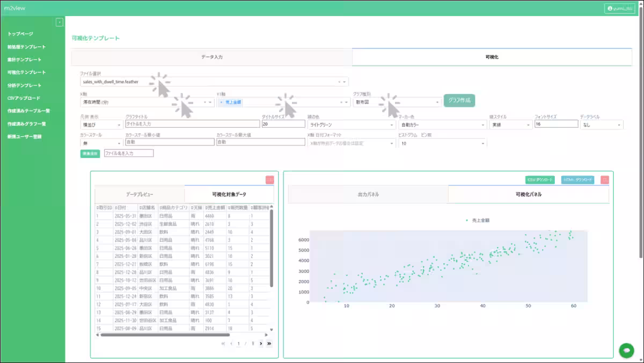This screenshot has height=363, width=644.
Task: Jump to last page of the data table
Action: (x=269, y=343)
